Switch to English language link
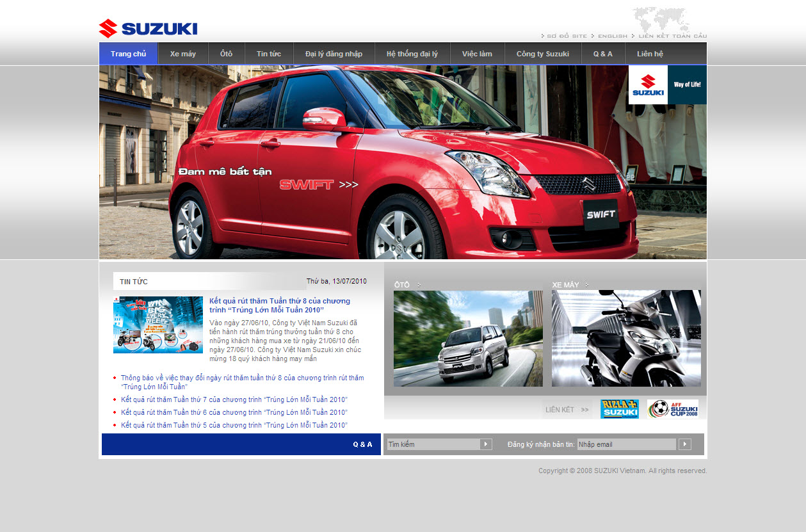 tap(613, 36)
